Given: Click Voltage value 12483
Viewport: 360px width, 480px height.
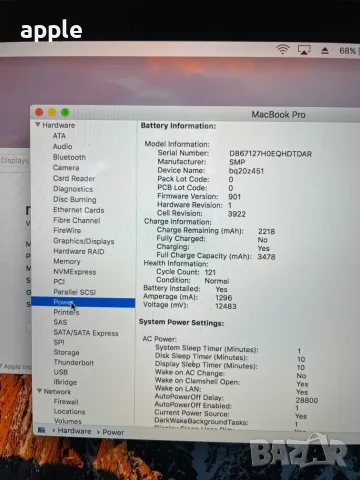Looking at the screenshot, I should (226, 306).
